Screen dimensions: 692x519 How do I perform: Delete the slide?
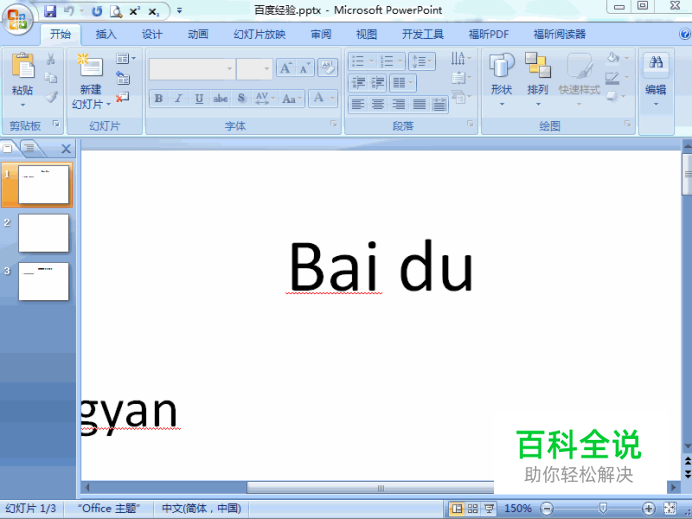tap(123, 97)
